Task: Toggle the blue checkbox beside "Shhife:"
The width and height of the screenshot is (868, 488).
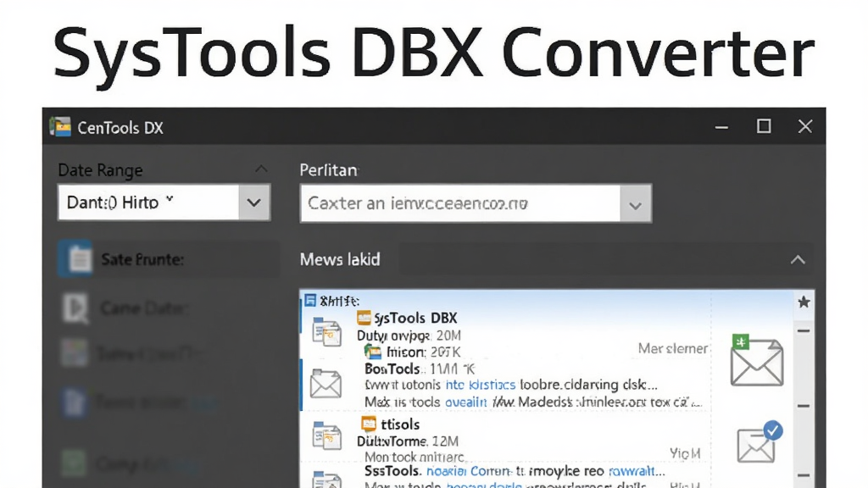Action: click(x=310, y=301)
